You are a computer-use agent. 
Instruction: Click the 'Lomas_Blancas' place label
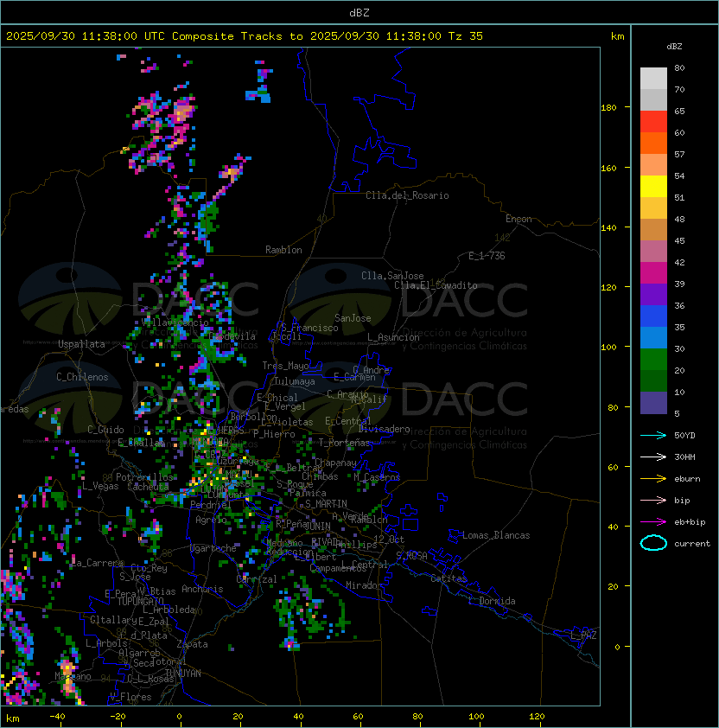click(496, 535)
